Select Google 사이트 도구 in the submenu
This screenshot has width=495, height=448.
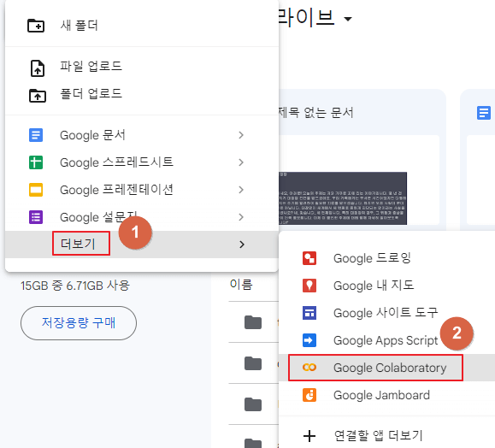click(387, 313)
